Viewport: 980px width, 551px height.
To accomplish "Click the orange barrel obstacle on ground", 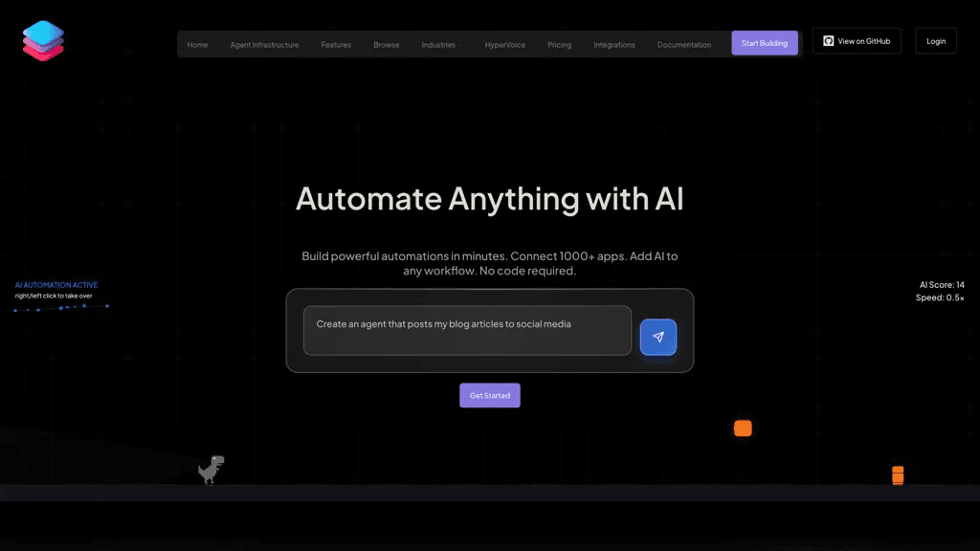I will (x=898, y=475).
